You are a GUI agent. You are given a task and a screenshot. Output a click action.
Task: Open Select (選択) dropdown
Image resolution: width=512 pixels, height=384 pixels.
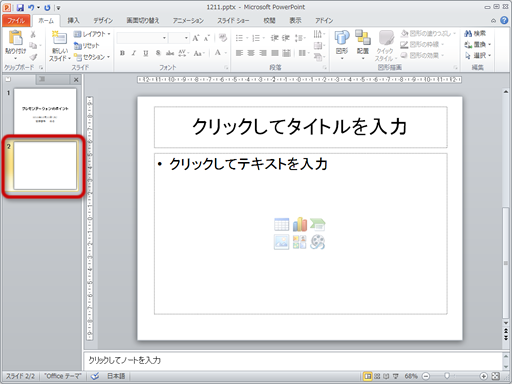477,56
